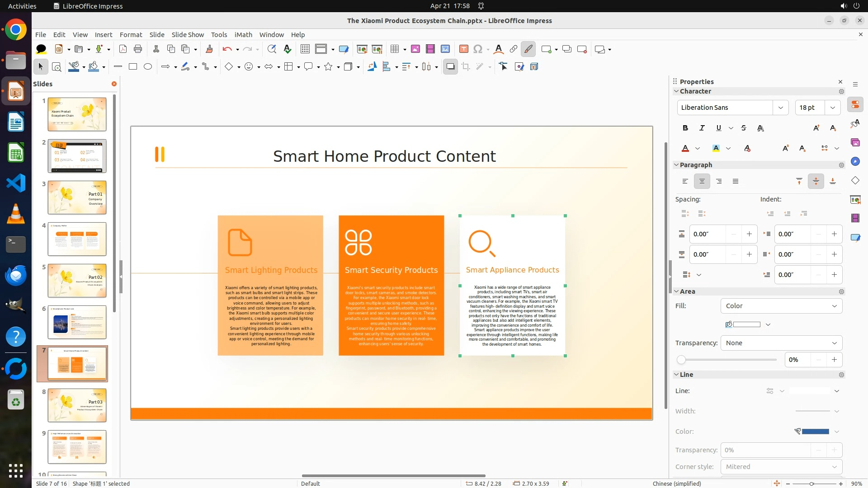Open the font name dropdown
The width and height of the screenshot is (868, 488).
(781, 108)
